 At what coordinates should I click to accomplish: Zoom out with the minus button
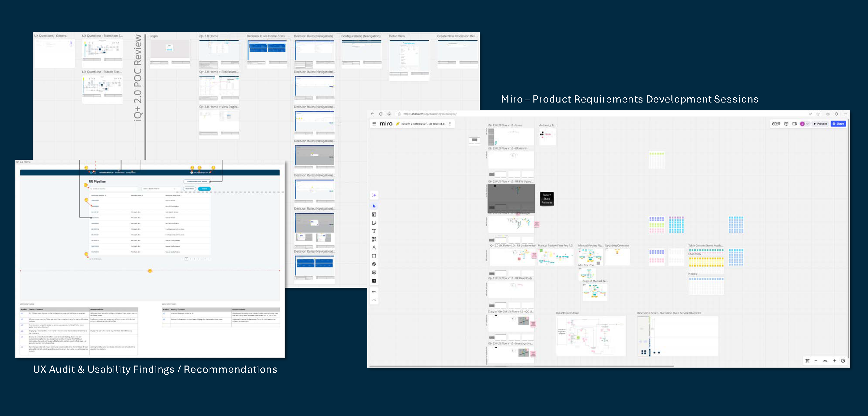pos(816,361)
